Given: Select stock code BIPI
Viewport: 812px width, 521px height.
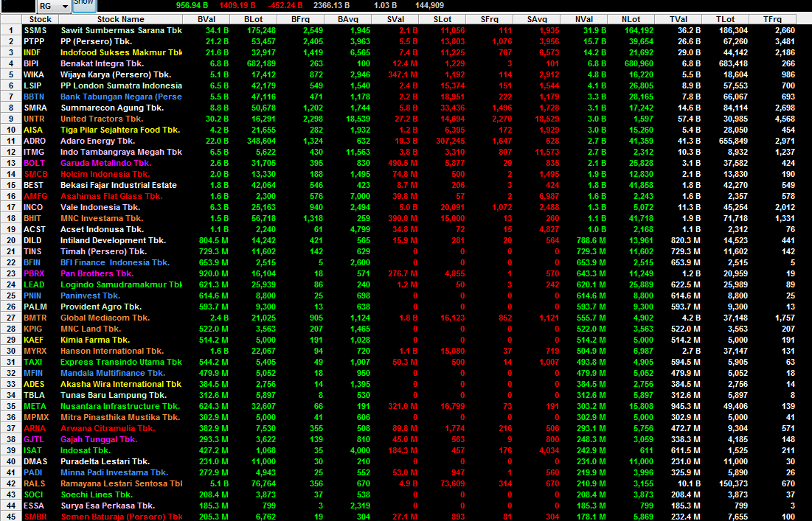Looking at the screenshot, I should pyautogui.click(x=31, y=63).
